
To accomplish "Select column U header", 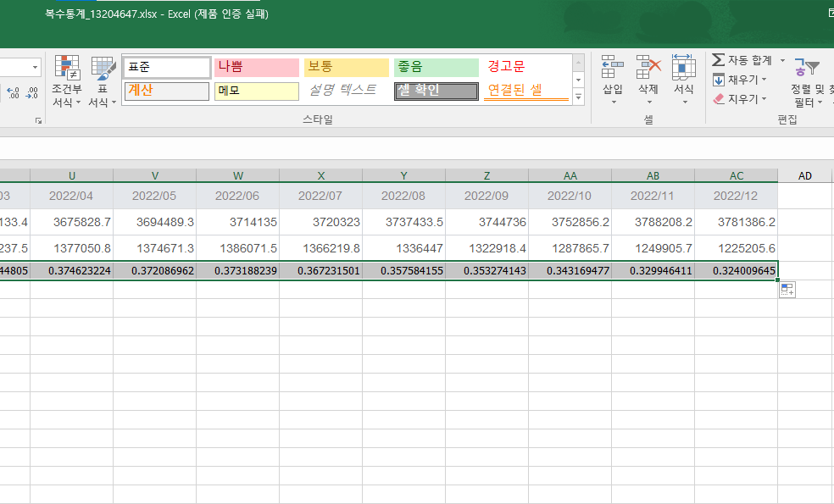I will point(72,175).
